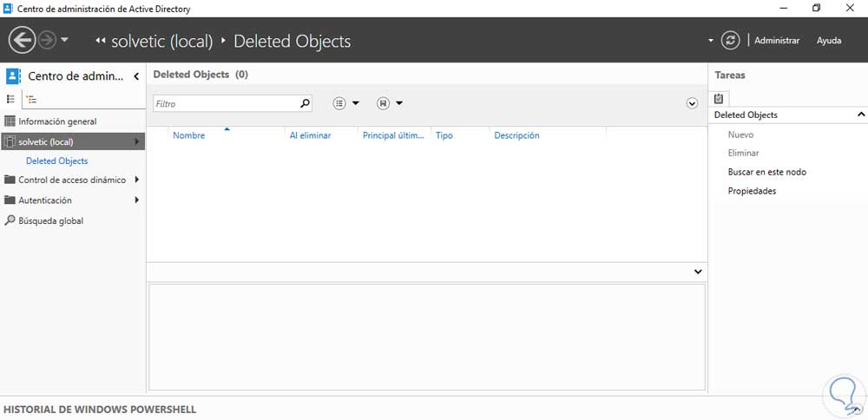Open navigation history dropdown arrow
This screenshot has height=420, width=868.
[65, 40]
